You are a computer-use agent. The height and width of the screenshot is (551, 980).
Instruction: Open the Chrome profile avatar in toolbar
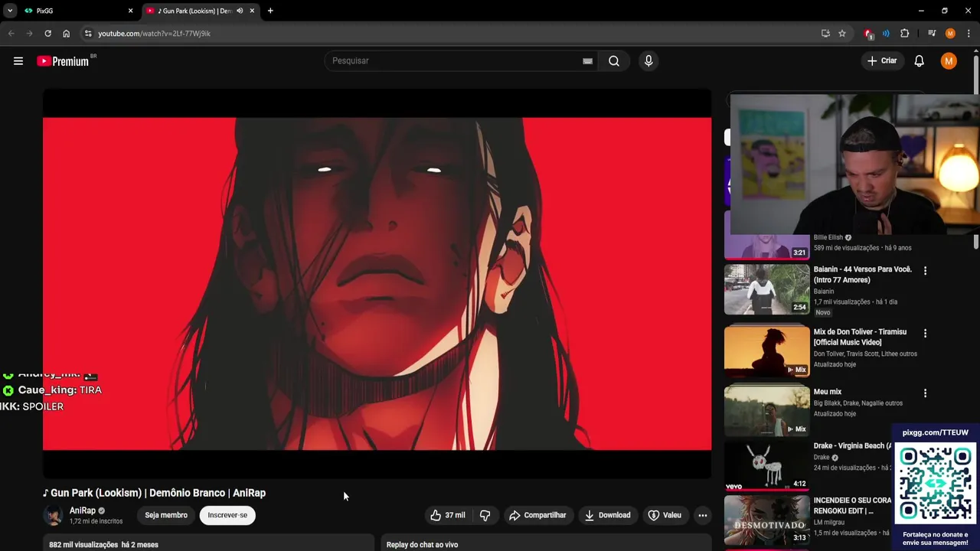click(x=950, y=34)
